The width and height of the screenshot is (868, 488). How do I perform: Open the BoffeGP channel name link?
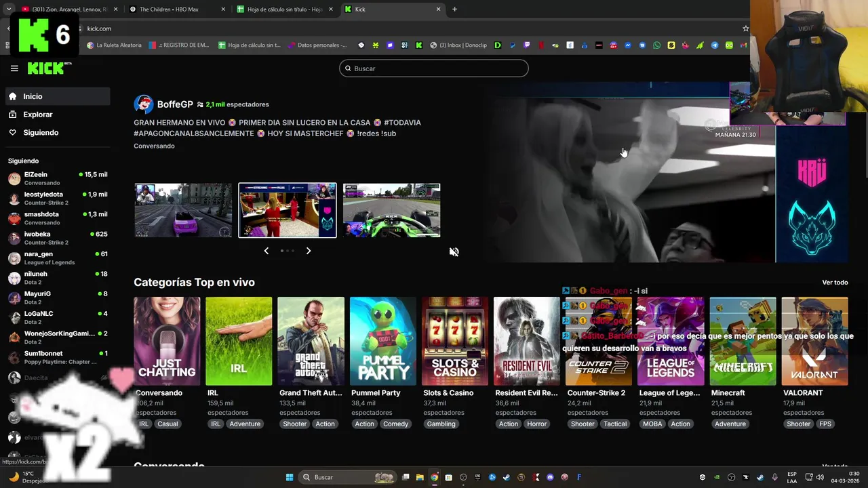click(x=175, y=104)
